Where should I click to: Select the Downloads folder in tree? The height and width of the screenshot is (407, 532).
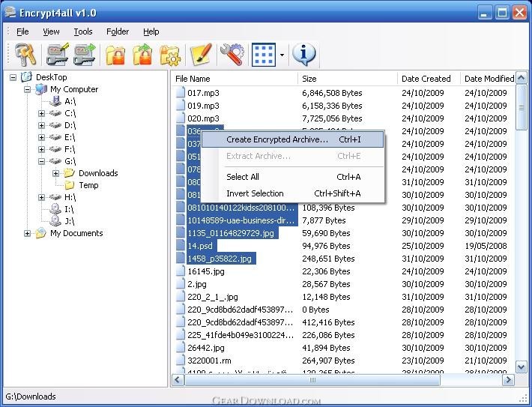click(98, 173)
